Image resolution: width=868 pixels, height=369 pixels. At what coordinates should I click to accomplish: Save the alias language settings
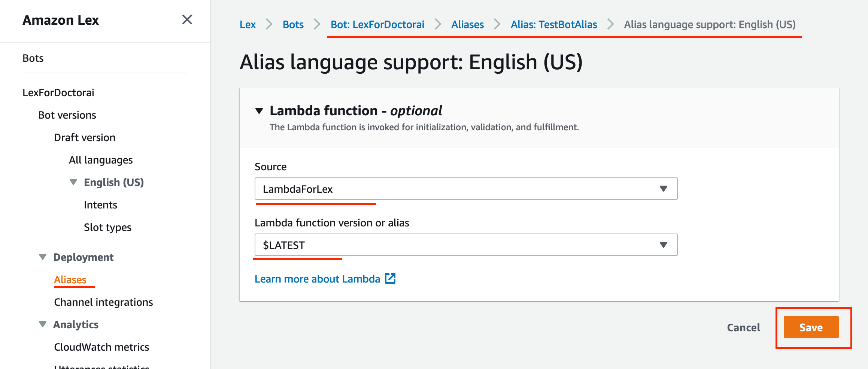click(811, 327)
